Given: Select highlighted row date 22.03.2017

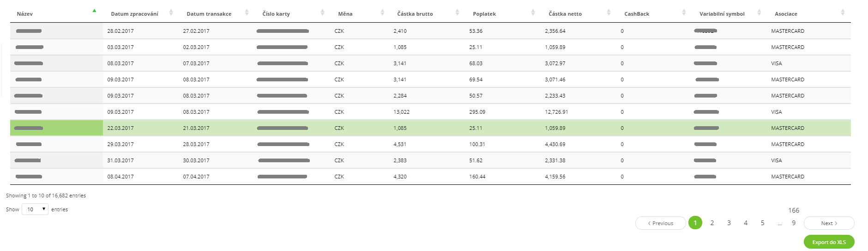Looking at the screenshot, I should (121, 128).
